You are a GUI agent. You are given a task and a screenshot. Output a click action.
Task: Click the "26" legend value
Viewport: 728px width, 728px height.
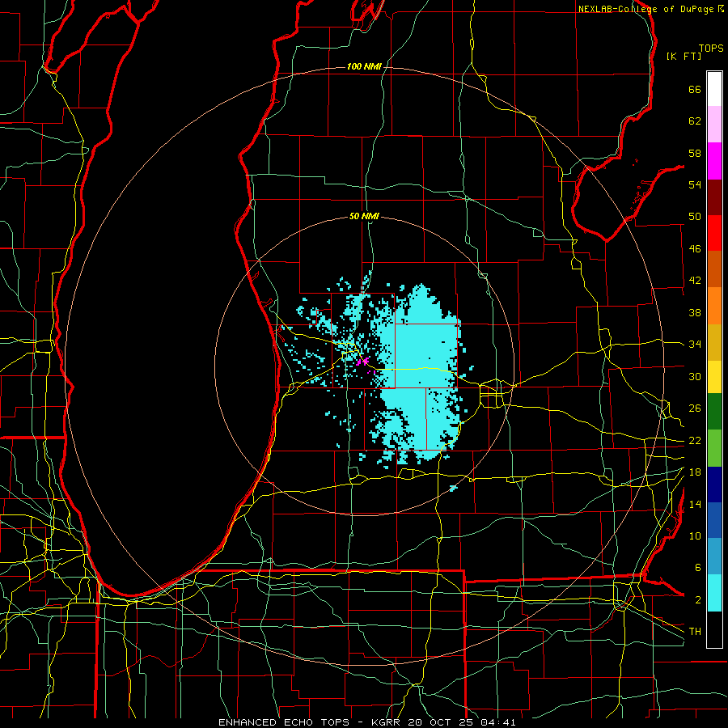[695, 408]
